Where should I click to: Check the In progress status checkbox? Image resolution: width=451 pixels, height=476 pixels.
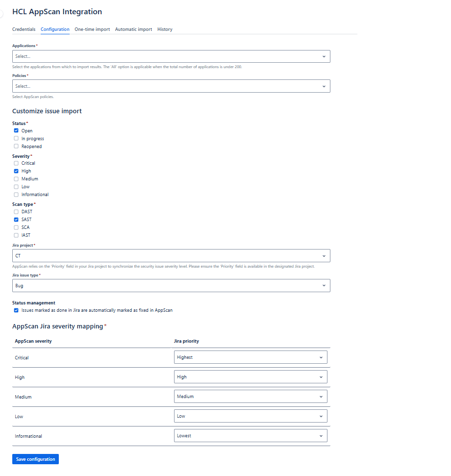click(x=16, y=138)
